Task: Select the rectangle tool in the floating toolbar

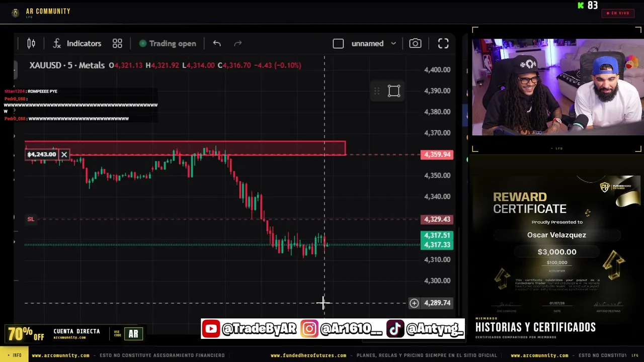Action: click(x=394, y=91)
